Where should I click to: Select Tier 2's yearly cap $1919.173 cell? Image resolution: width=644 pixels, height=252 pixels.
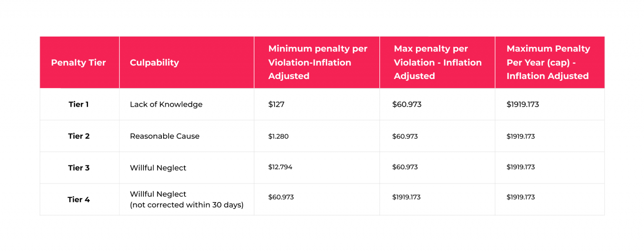[520, 136]
